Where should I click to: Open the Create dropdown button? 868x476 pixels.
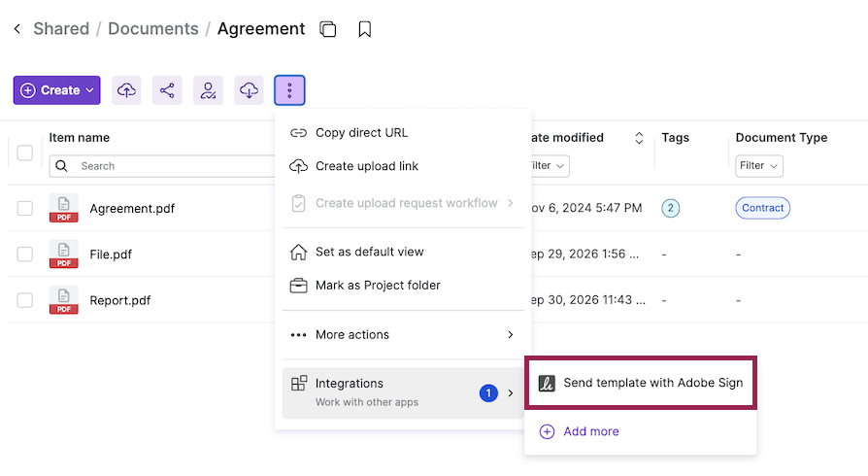57,90
